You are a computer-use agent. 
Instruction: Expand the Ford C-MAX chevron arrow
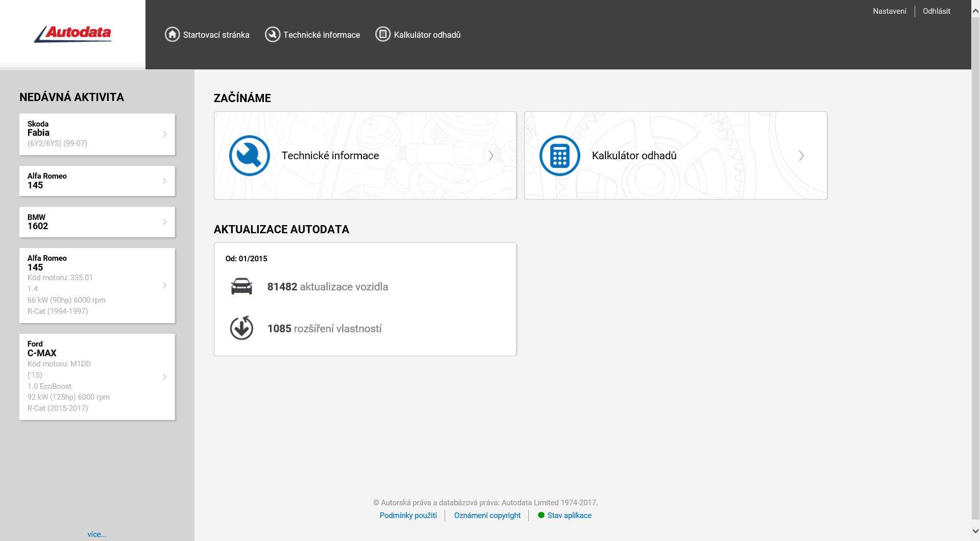pos(164,377)
